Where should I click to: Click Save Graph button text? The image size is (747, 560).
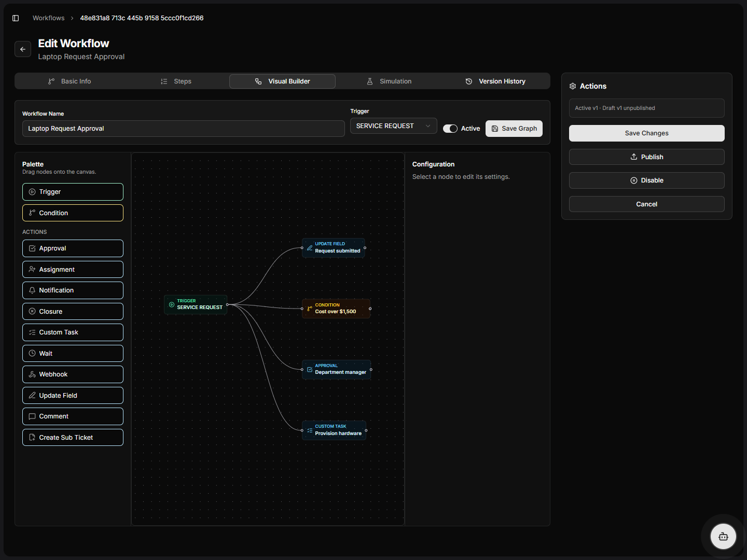click(x=519, y=129)
